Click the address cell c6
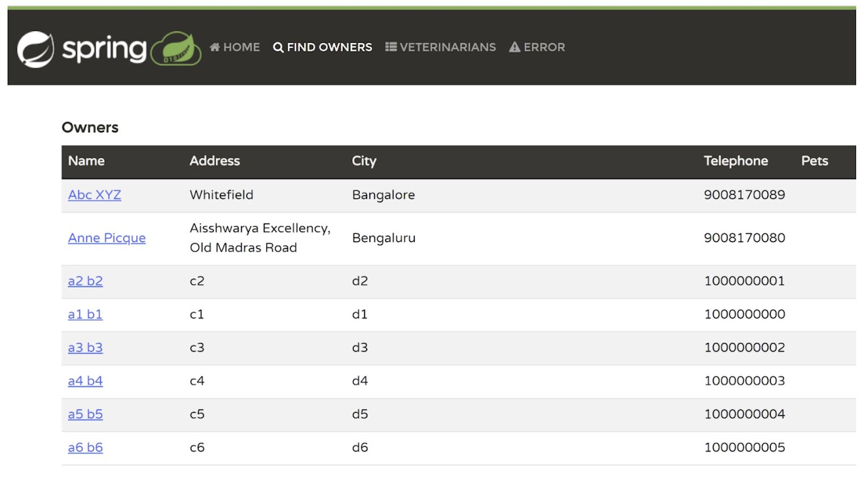This screenshot has height=480, width=868. click(x=197, y=447)
